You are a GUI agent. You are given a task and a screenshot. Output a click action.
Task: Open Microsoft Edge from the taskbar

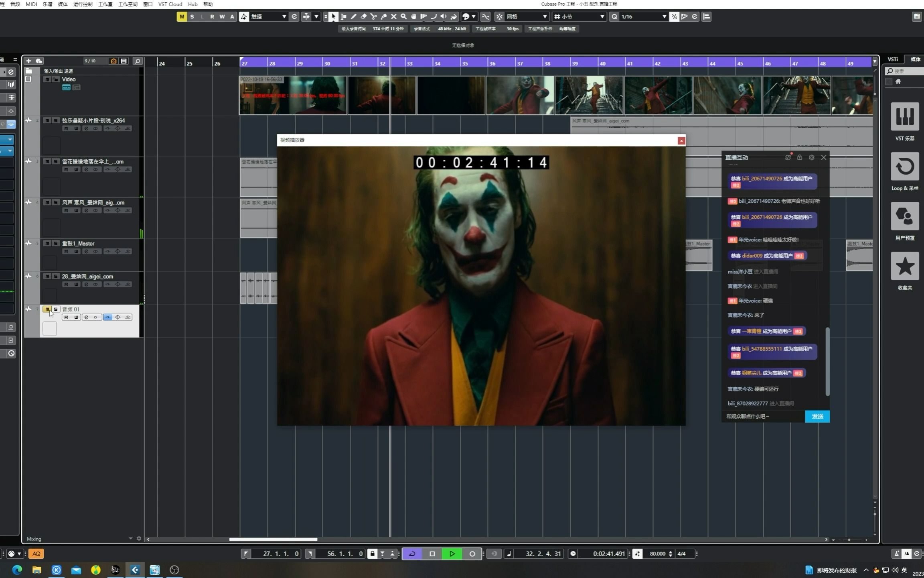(x=17, y=570)
